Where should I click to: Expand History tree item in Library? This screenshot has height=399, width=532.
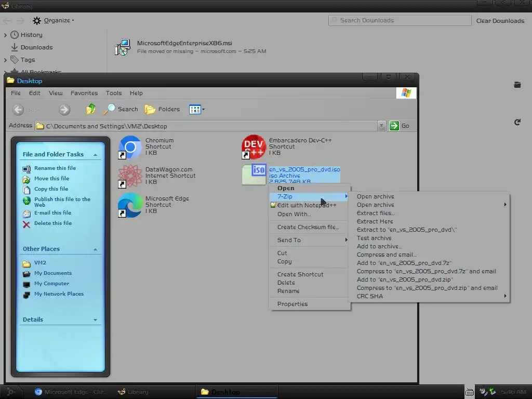[x=5, y=35]
